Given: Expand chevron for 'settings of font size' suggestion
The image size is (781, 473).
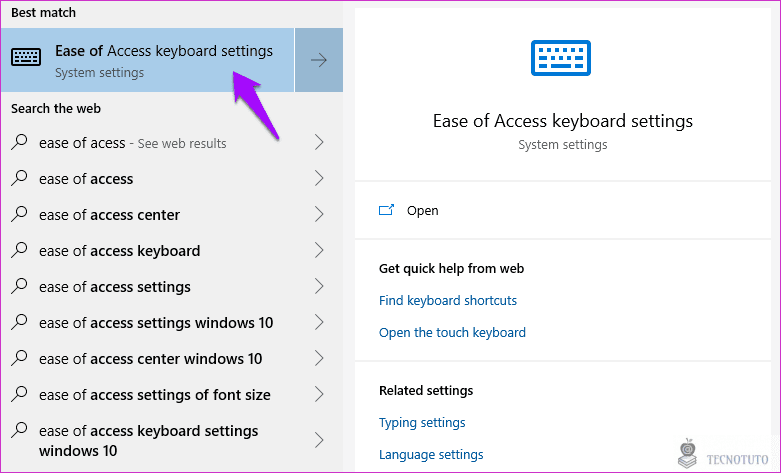Looking at the screenshot, I should pyautogui.click(x=319, y=394).
